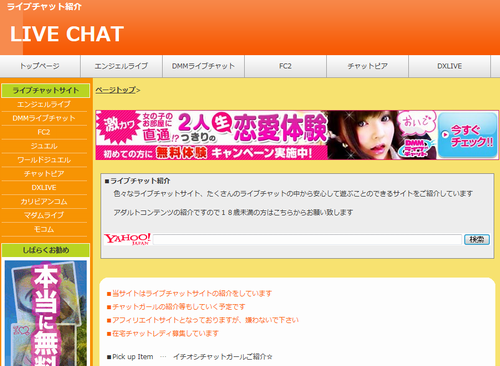Open the pink 恋愛体験 banner advertisement
The image size is (500, 366).
coord(297,135)
